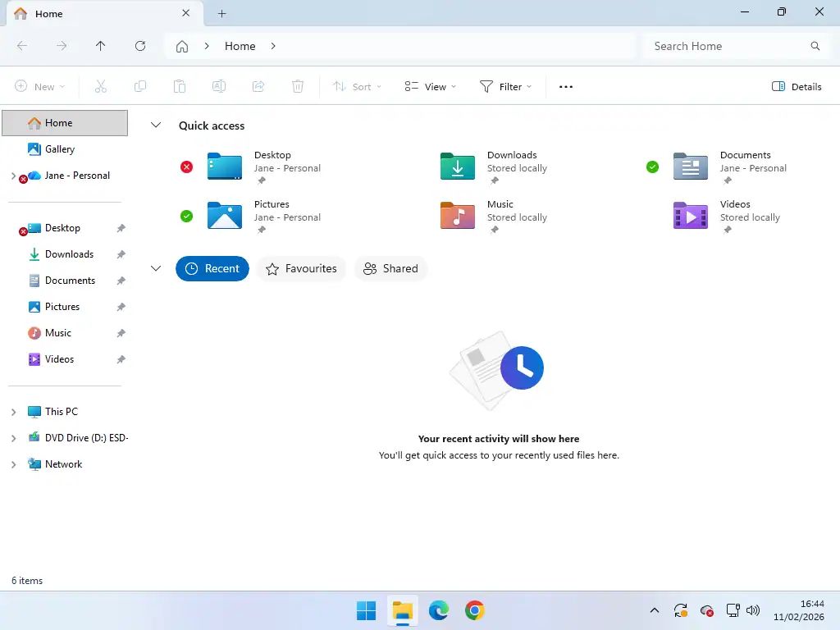Click the Share icon in the toolbar
The width and height of the screenshot is (840, 630).
click(258, 86)
